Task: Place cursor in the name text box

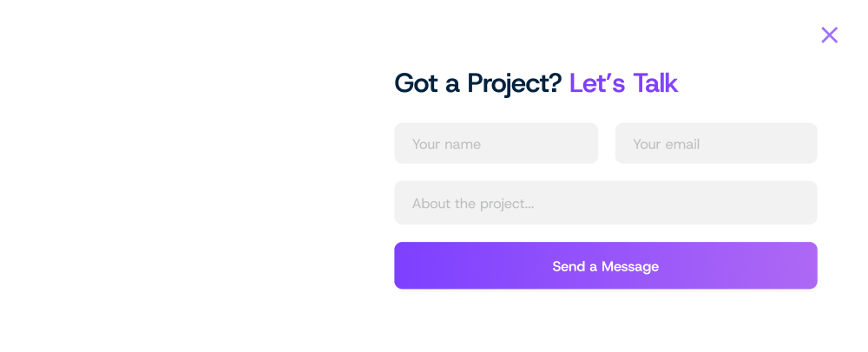Action: click(496, 143)
